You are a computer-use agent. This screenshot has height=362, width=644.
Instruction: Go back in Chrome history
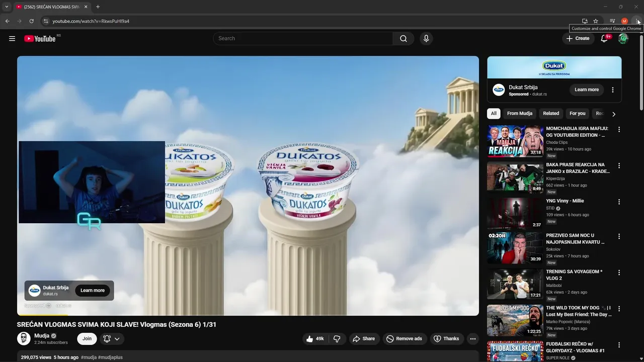[x=7, y=21]
